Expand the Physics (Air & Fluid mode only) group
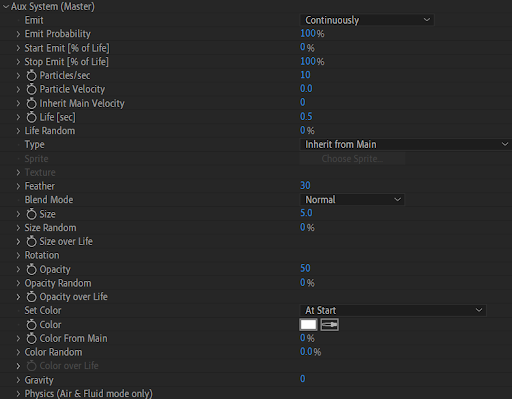512x399 pixels. point(18,394)
